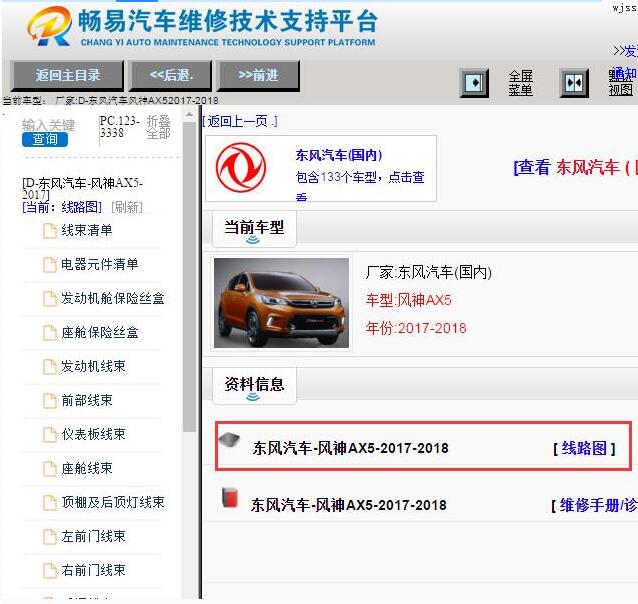Image resolution: width=638 pixels, height=604 pixels.
Task: Click the document icon beside 仪表板线束
Action: point(50,435)
